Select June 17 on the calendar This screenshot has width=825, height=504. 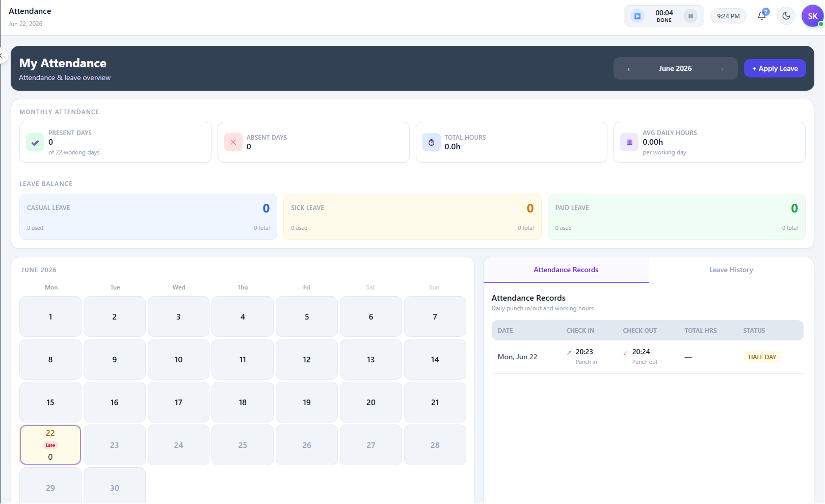(178, 402)
